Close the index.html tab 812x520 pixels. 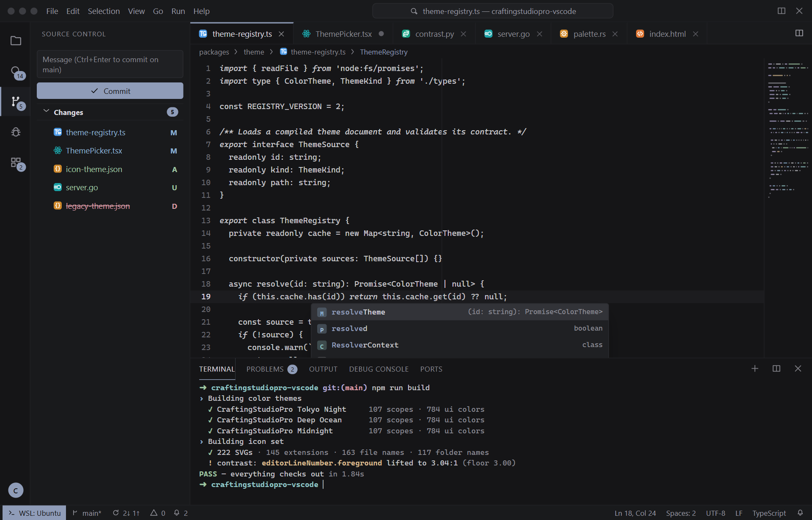(696, 34)
